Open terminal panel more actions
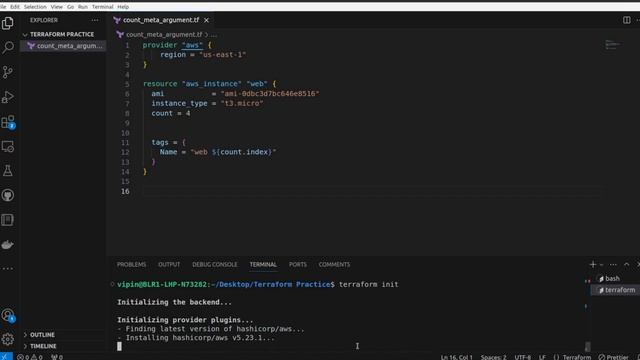 pyautogui.click(x=613, y=264)
